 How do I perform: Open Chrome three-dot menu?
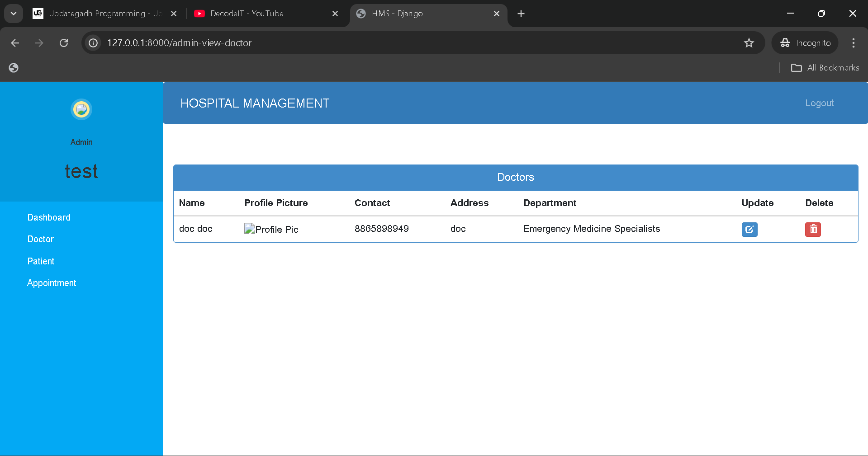pos(853,43)
